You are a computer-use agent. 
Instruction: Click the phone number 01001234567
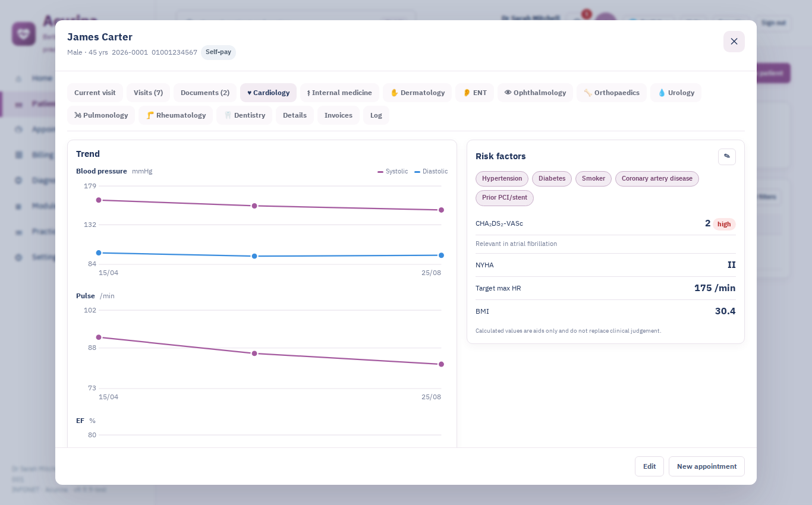coord(174,52)
